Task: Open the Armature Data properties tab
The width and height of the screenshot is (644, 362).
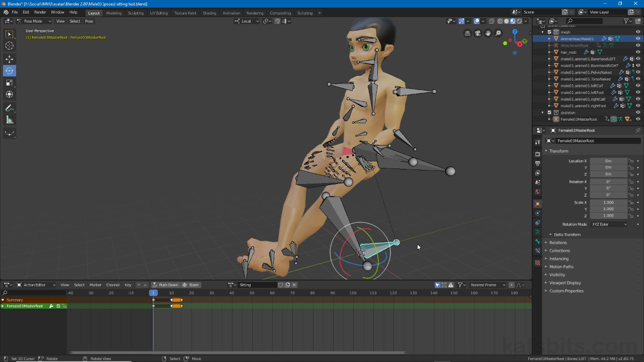Action: [537, 232]
